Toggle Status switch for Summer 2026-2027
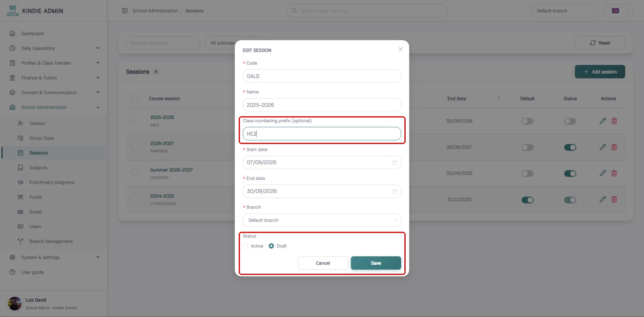Image resolution: width=644 pixels, height=317 pixels. pyautogui.click(x=570, y=174)
